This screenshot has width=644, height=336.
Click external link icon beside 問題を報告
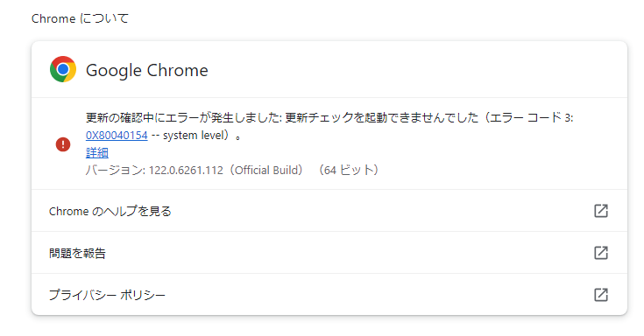point(601,253)
